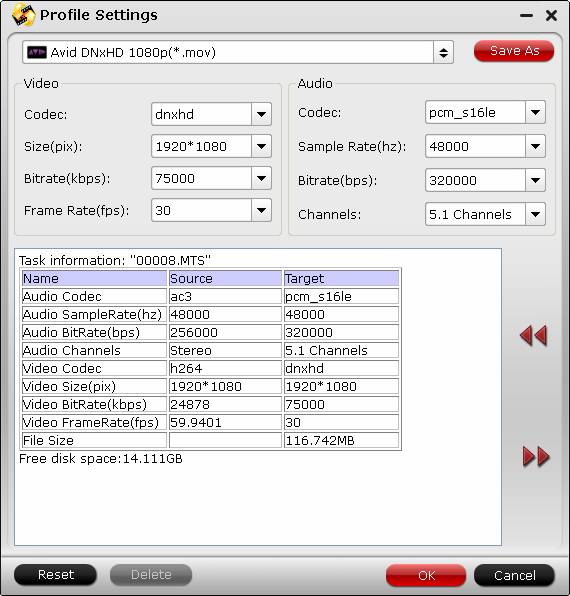Click the application logo icon in title bar
This screenshot has width=570, height=596.
pyautogui.click(x=23, y=15)
